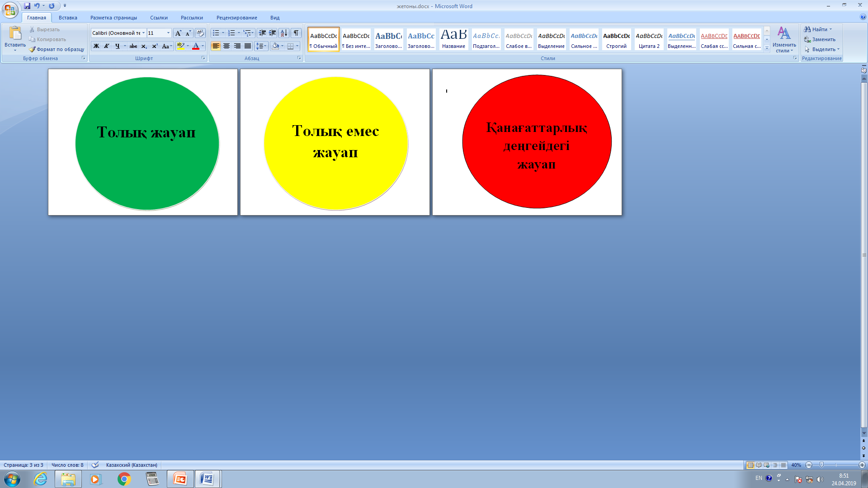
Task: Toggle strikethrough formatting button
Action: click(133, 46)
